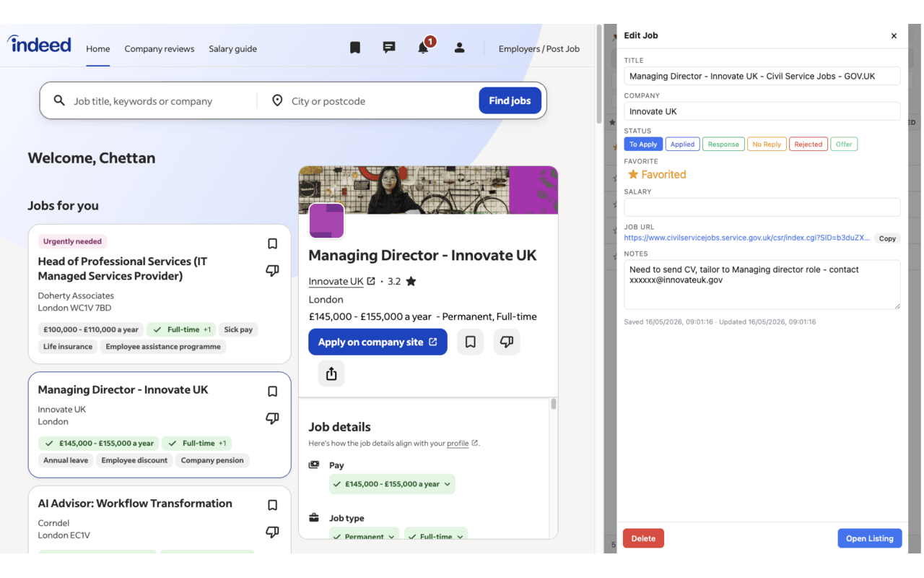Click the Employee discount tag

click(x=134, y=460)
